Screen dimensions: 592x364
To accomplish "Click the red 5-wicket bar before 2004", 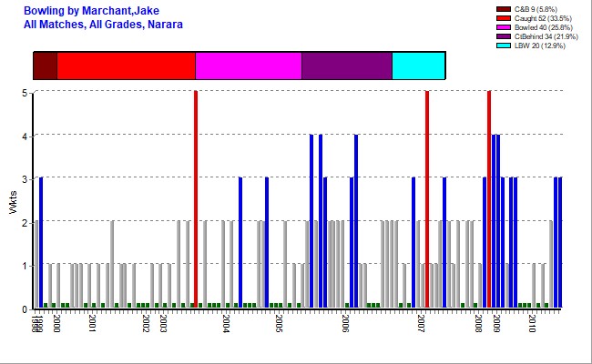I will click(x=196, y=200).
